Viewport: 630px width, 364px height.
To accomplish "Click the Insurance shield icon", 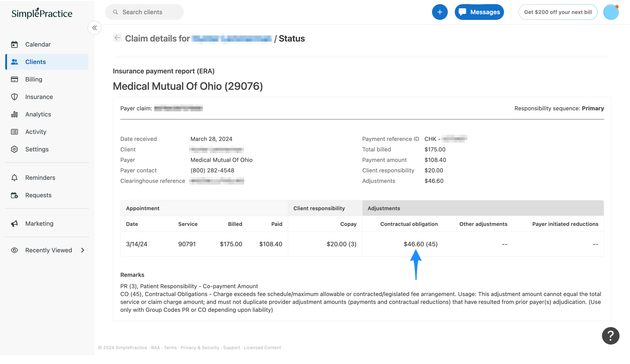I will tap(14, 97).
